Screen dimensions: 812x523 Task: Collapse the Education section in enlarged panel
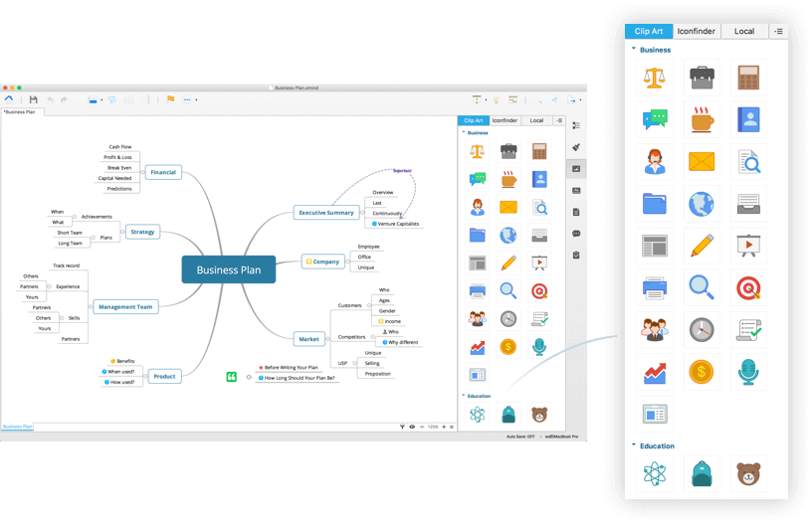[x=633, y=445]
